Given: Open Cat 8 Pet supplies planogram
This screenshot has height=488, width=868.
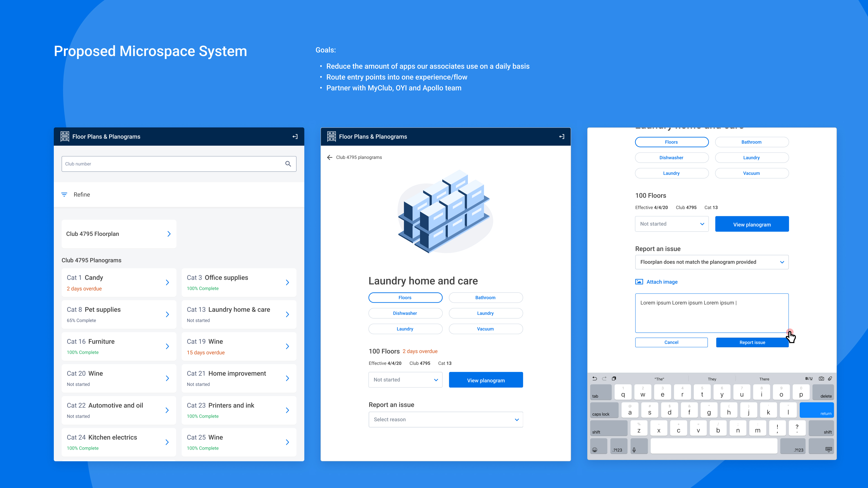Looking at the screenshot, I should (x=119, y=314).
